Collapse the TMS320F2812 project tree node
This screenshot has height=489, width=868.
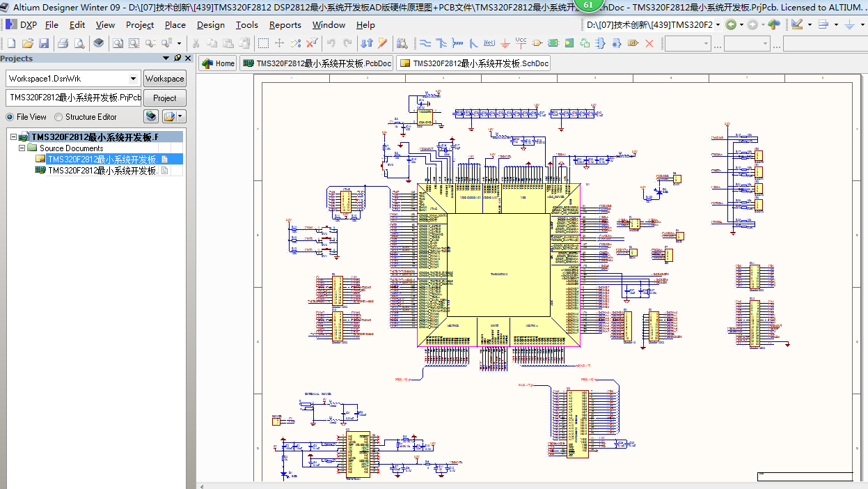[x=13, y=137]
